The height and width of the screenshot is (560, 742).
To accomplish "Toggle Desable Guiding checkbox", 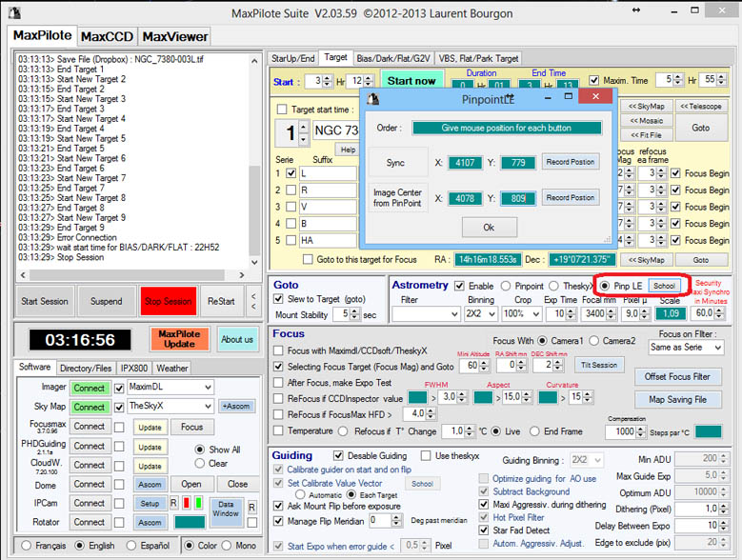I will click(x=338, y=455).
